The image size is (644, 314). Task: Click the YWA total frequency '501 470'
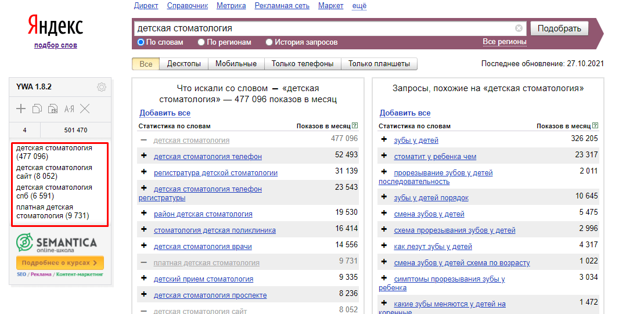tap(75, 130)
